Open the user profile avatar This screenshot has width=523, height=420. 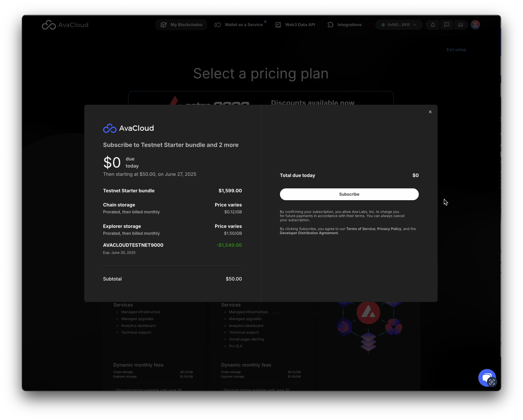pyautogui.click(x=475, y=25)
